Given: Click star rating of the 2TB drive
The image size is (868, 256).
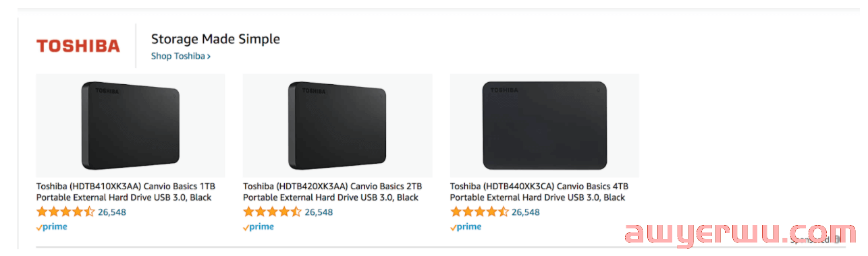Looking at the screenshot, I should click(x=272, y=212).
